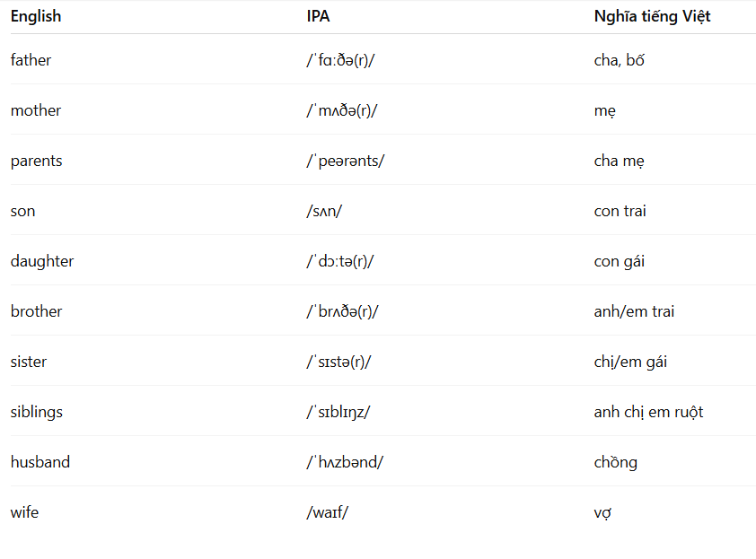Click the Vietnamese meaning 'anh chị em ruột'
Screen dimensions: 756x559
tap(648, 412)
